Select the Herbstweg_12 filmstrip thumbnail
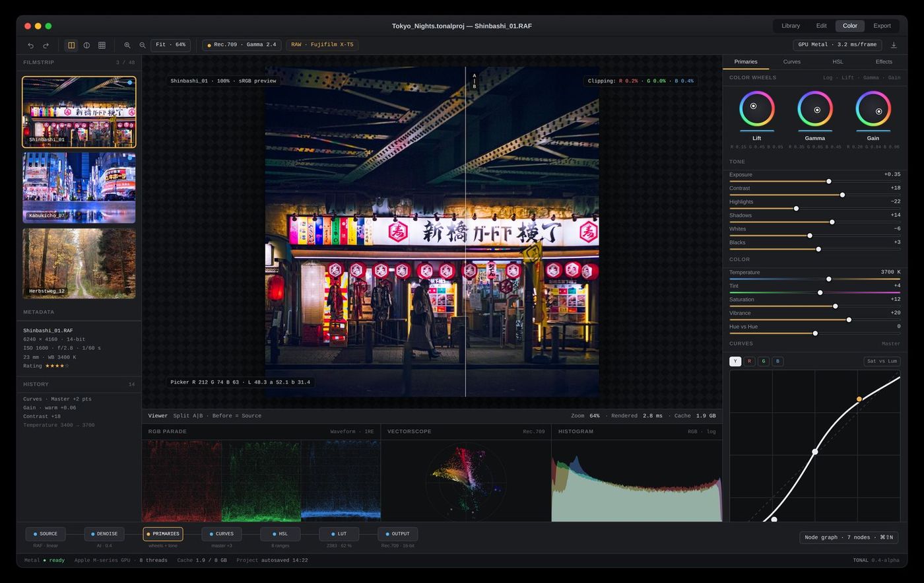The height and width of the screenshot is (583, 924). (79, 263)
